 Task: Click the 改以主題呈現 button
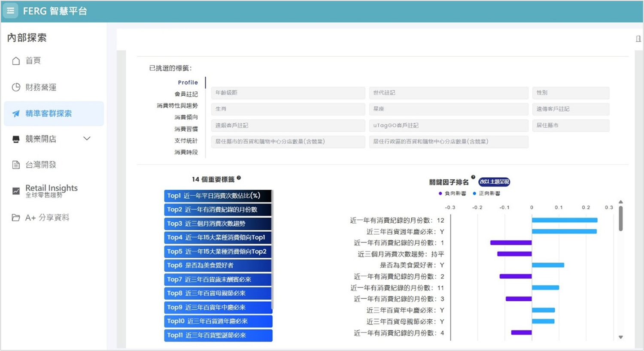pos(494,182)
